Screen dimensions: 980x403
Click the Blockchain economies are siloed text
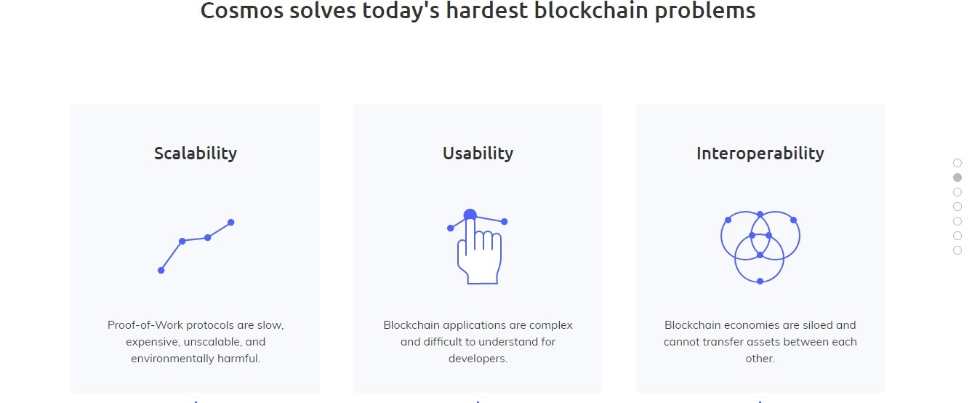760,342
